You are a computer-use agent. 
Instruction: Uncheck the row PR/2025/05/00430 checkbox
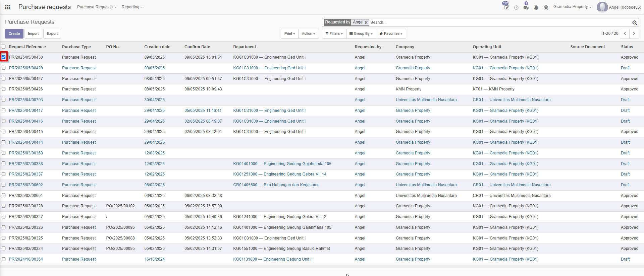click(x=4, y=57)
